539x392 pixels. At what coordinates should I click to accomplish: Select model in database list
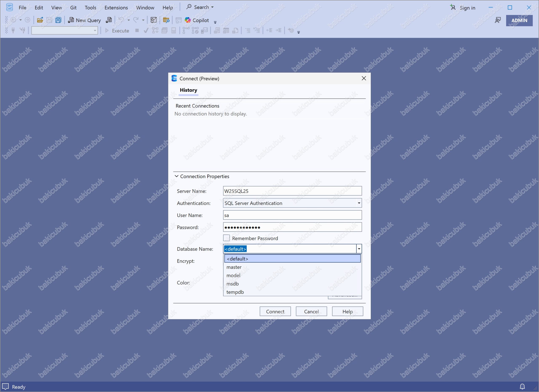(x=292, y=275)
